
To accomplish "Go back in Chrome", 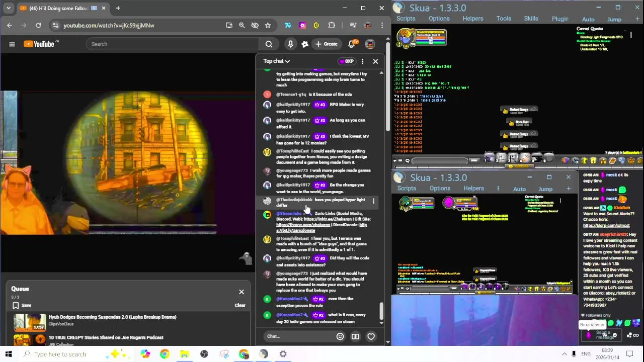I will pos(10,25).
